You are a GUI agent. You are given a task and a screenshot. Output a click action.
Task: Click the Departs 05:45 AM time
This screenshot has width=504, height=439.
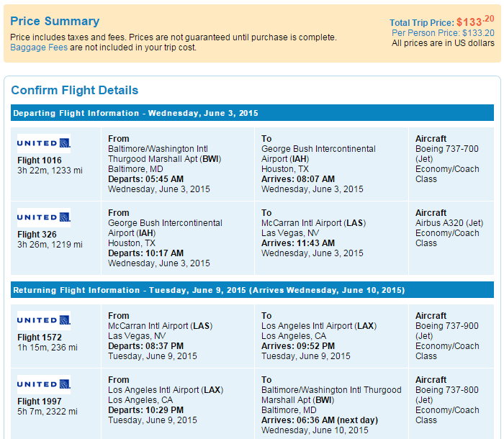[145, 179]
